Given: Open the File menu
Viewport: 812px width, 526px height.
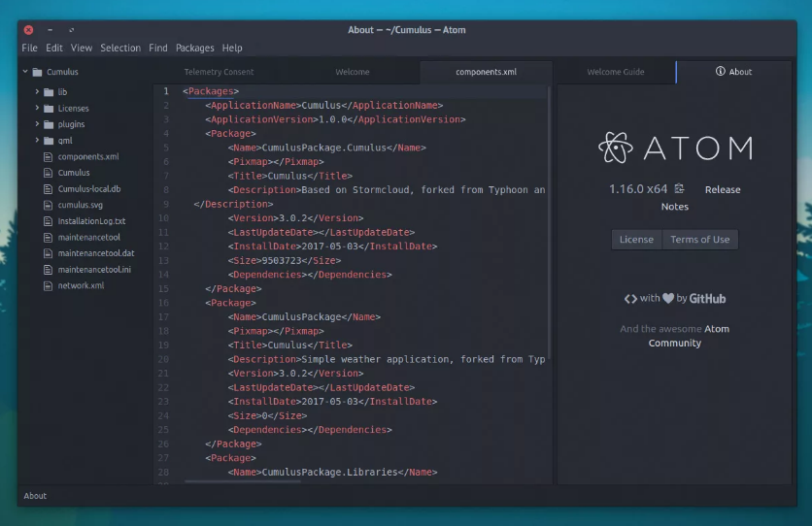Looking at the screenshot, I should (x=29, y=48).
